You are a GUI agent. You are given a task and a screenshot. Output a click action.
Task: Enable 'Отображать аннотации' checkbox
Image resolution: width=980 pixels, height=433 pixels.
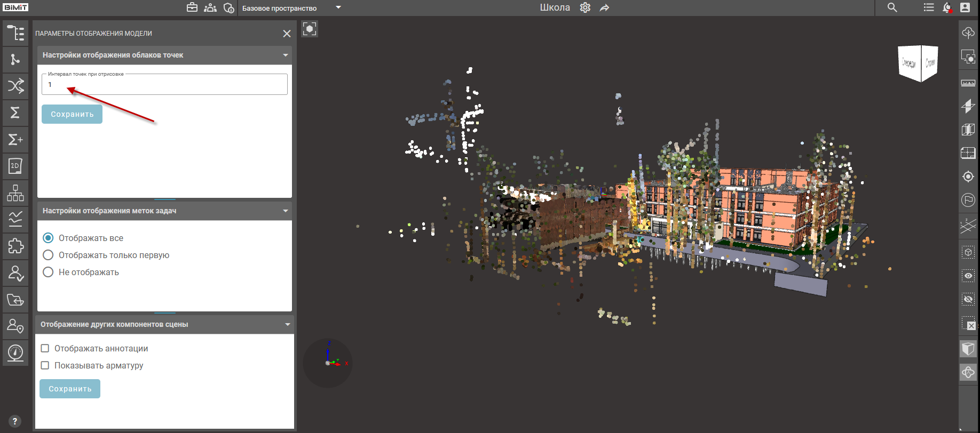point(45,348)
